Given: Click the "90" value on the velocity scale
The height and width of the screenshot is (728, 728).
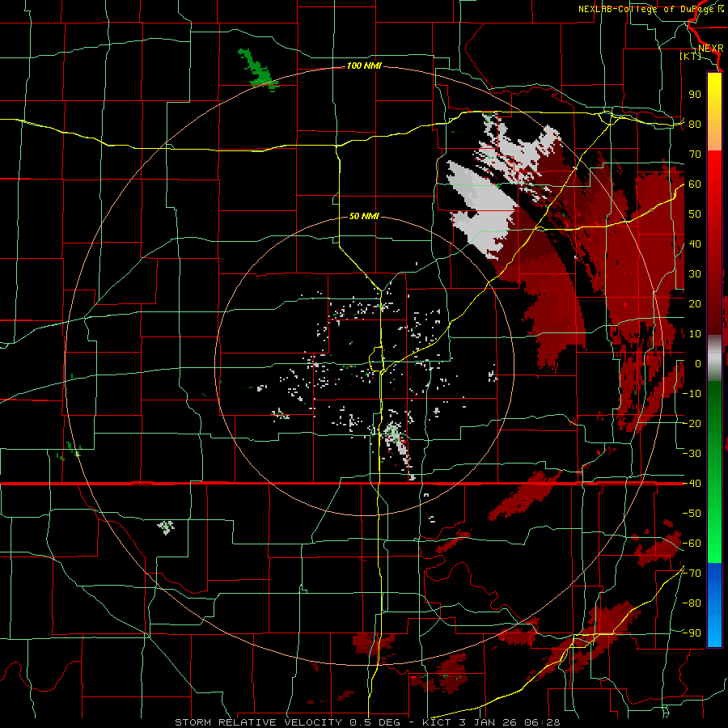Looking at the screenshot, I should point(695,95).
